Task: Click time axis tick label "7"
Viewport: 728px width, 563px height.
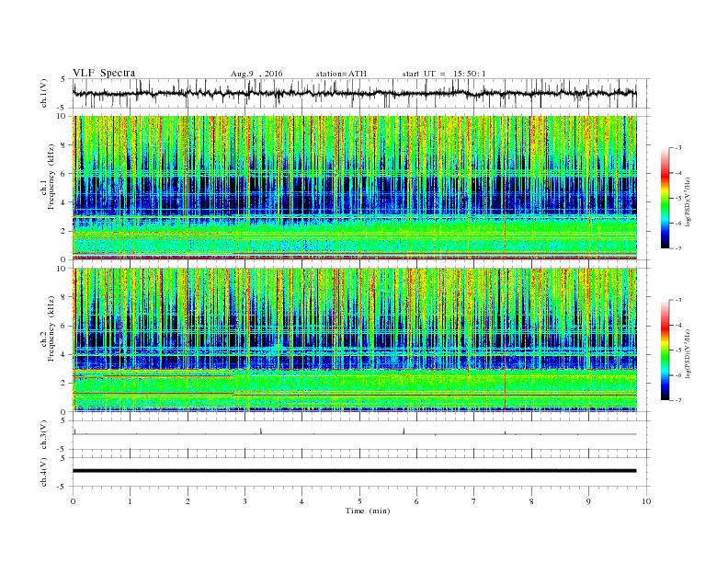Action: tap(473, 501)
